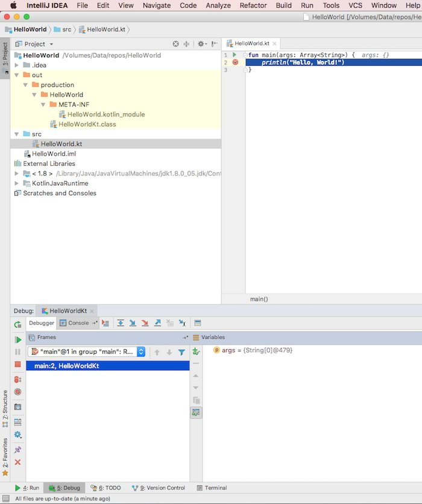
Task: Switch to the Debugger tab
Action: 42,323
